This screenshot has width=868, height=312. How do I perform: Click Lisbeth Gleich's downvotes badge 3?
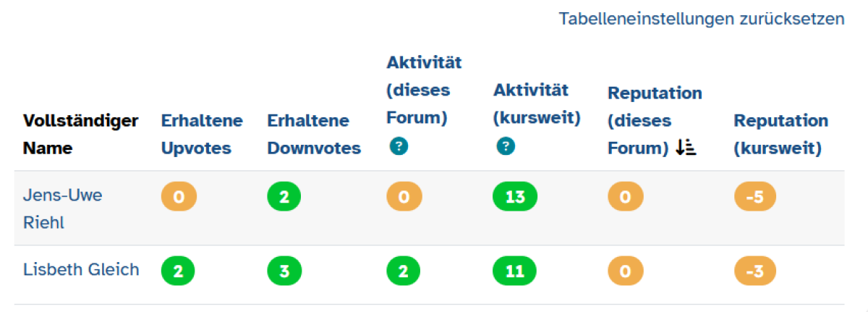(284, 271)
